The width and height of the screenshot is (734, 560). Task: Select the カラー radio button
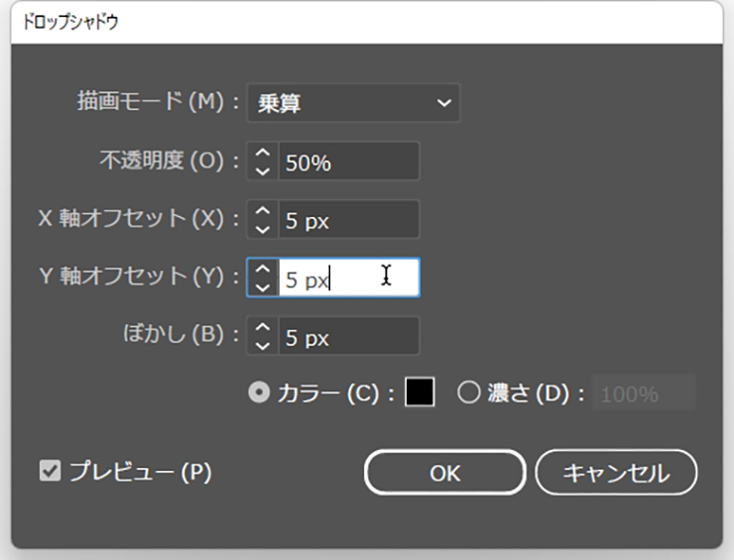coord(259,393)
